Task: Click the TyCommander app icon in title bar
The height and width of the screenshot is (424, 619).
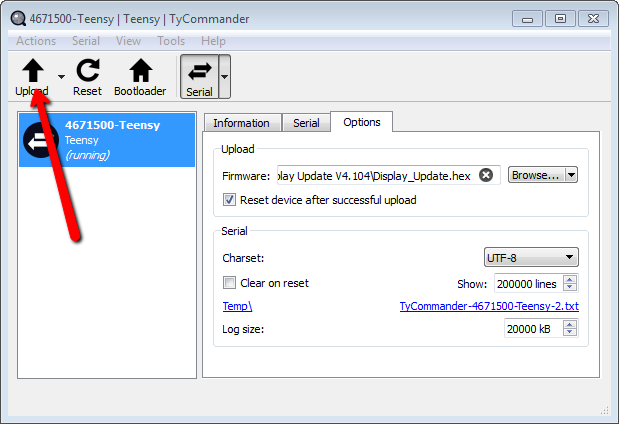Action: tap(18, 19)
